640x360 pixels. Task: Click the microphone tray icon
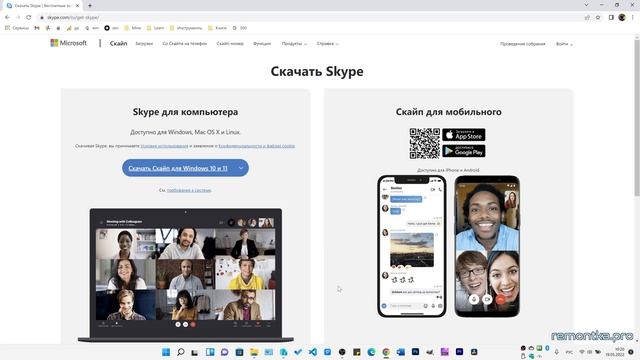(556, 352)
